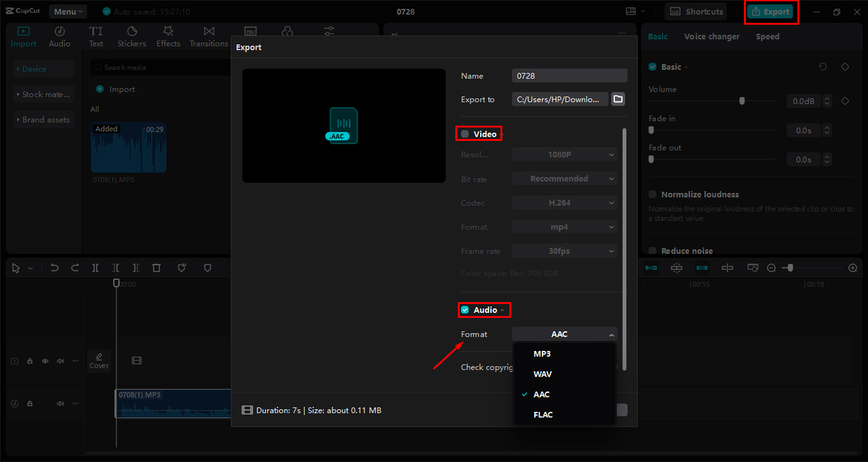Image resolution: width=868 pixels, height=462 pixels.
Task: Open the Codec H.264 dropdown
Action: [x=565, y=203]
